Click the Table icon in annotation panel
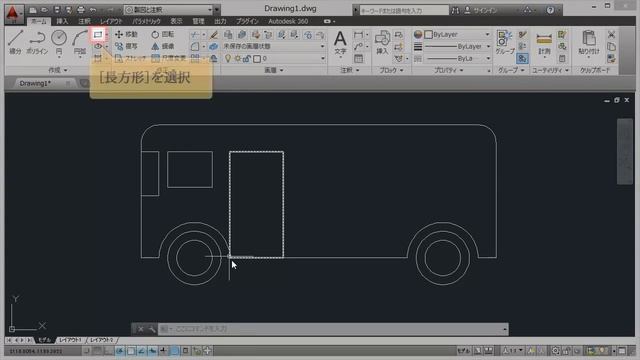Screen dimensions: 640x360 pos(358,59)
